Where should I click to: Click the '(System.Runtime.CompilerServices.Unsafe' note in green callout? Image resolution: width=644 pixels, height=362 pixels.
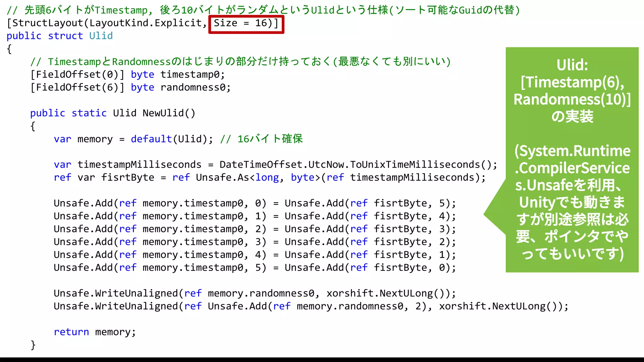point(572,168)
